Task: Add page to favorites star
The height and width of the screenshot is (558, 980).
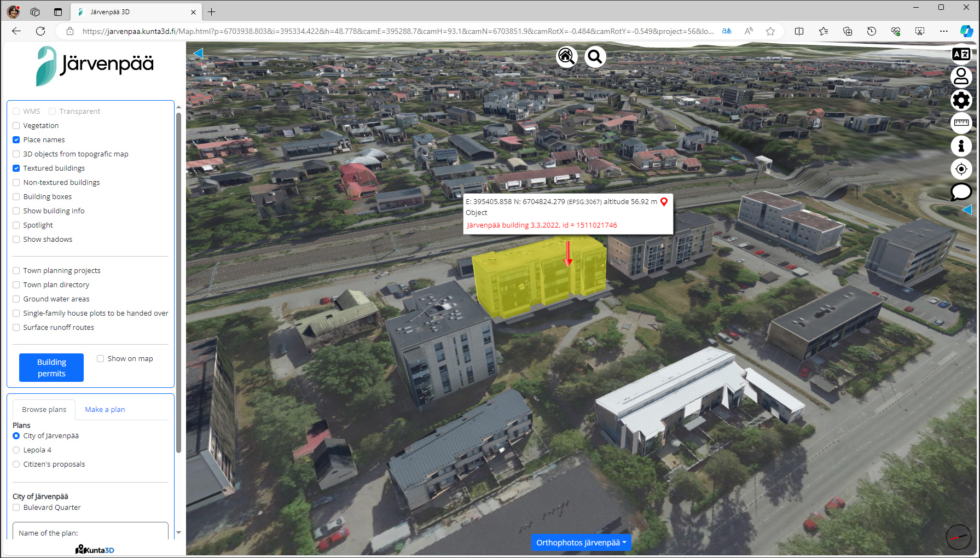Action: tap(770, 31)
